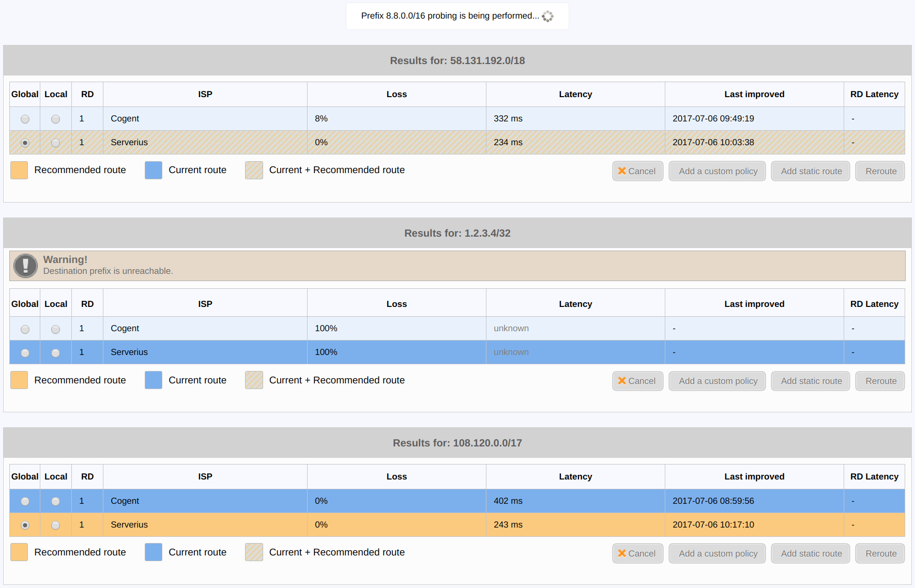This screenshot has height=588, width=915.
Task: Reroute prefix 1.2.3.4/32
Action: click(x=880, y=381)
